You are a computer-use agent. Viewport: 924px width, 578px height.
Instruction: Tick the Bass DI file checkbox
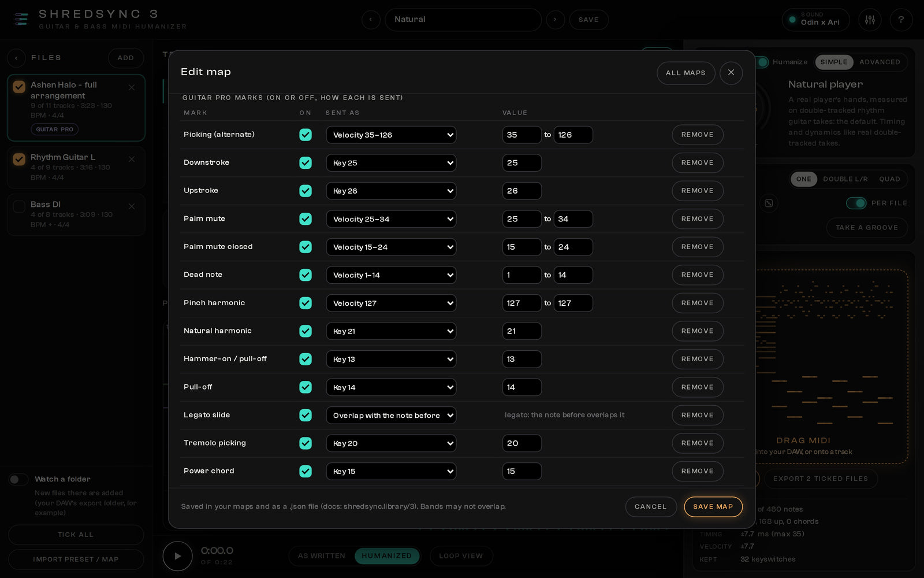point(19,206)
